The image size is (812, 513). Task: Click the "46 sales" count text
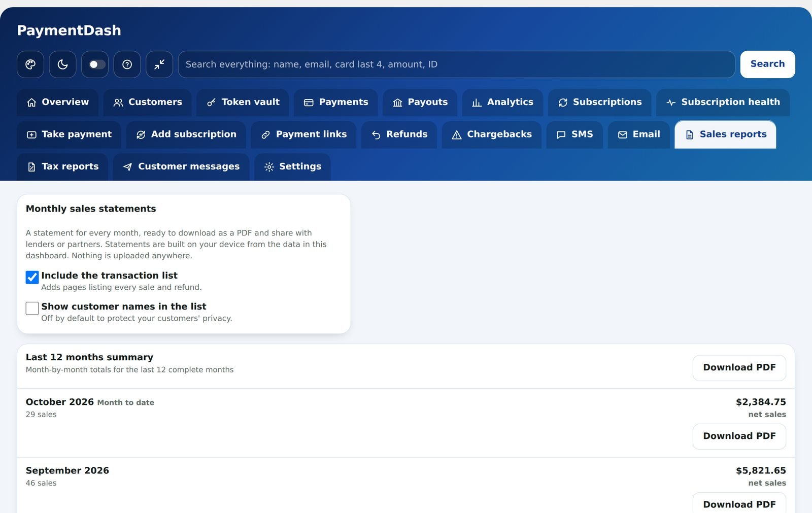click(x=41, y=483)
